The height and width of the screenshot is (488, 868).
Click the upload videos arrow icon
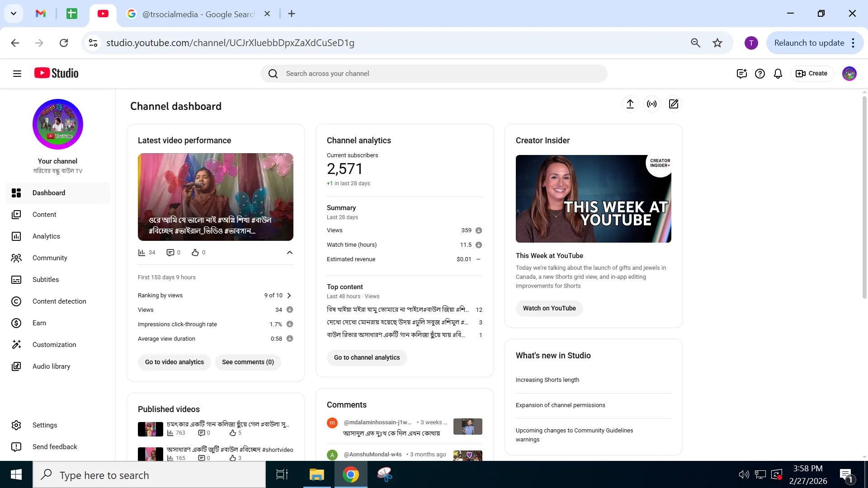(x=630, y=104)
